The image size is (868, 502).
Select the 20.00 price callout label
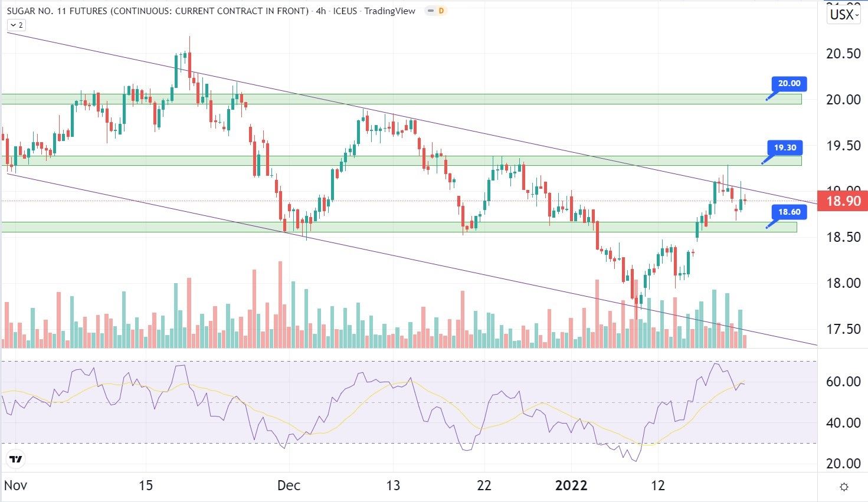pyautogui.click(x=789, y=84)
